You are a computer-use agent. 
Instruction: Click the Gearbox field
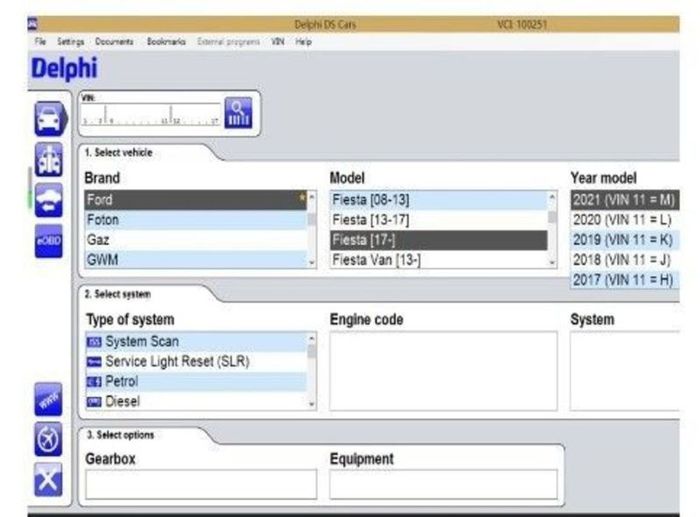tap(201, 484)
